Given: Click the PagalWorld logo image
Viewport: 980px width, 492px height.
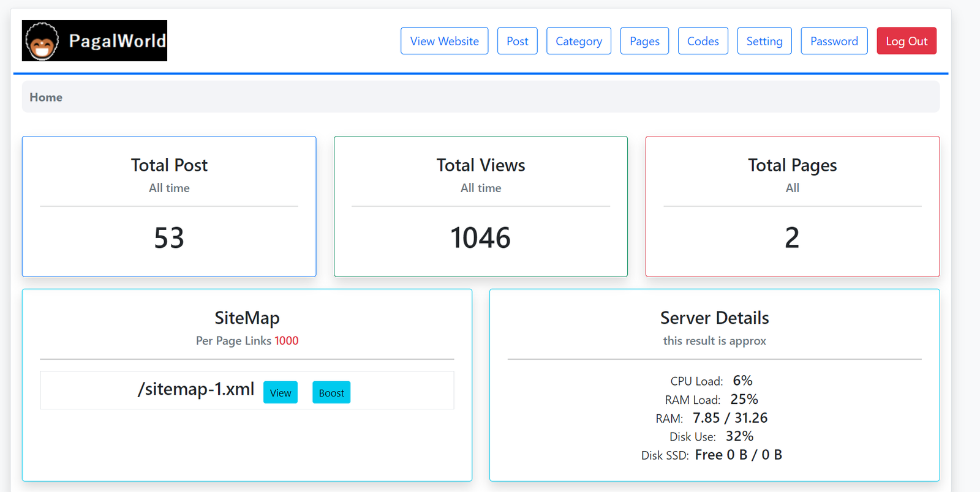Looking at the screenshot, I should [x=94, y=41].
